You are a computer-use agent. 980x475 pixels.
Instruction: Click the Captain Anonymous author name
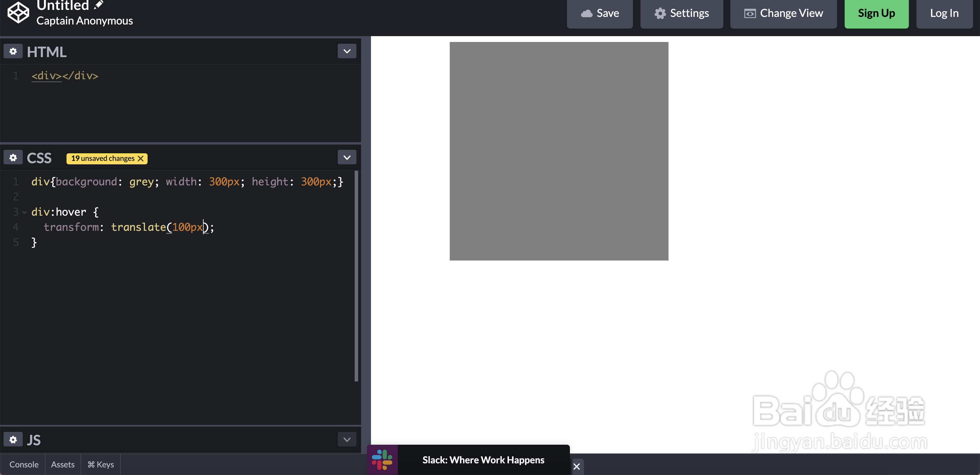pyautogui.click(x=85, y=21)
